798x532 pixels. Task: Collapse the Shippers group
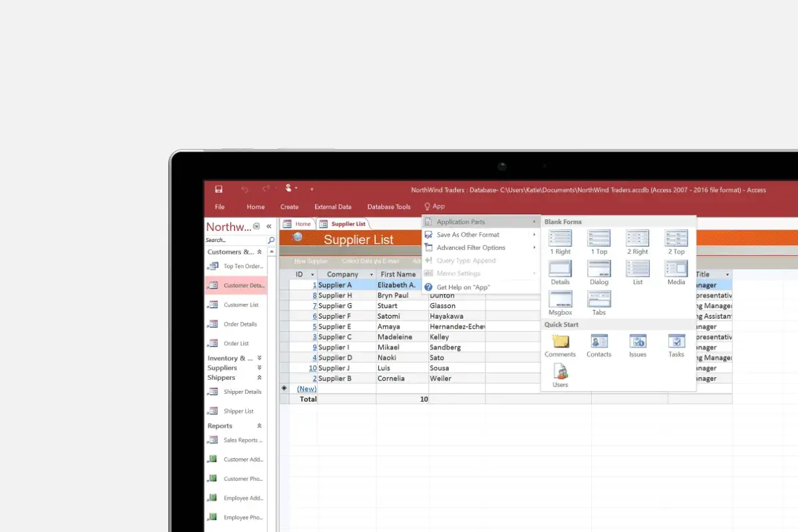[x=259, y=377]
